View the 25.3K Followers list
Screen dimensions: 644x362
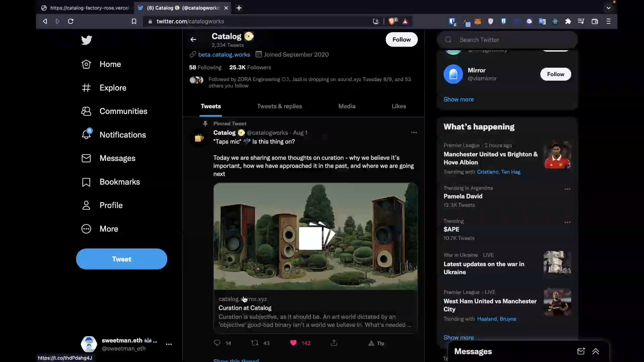[250, 67]
